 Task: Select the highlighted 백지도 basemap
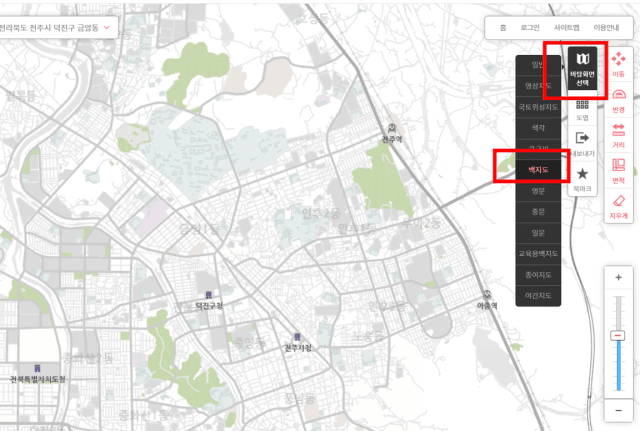538,170
